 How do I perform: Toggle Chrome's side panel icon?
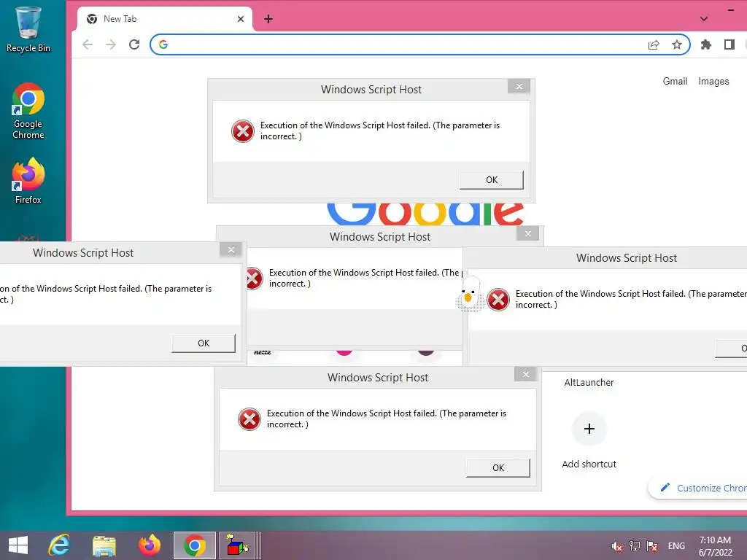pos(729,44)
